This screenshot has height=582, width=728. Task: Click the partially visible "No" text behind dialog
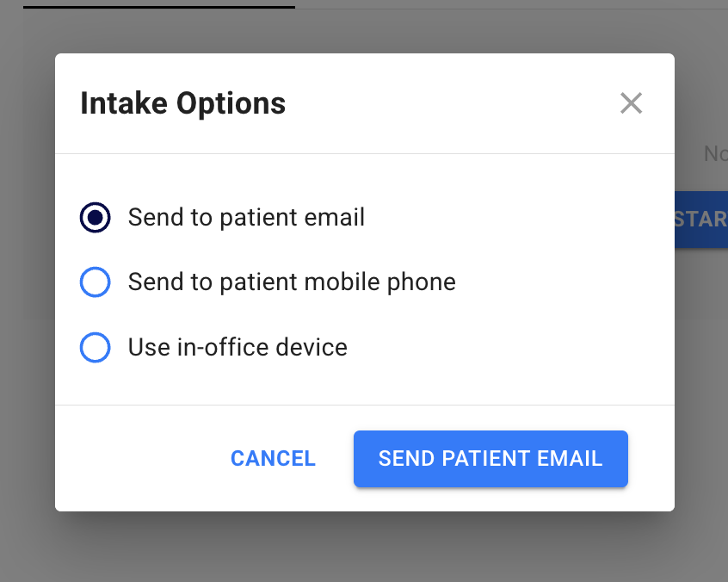pyautogui.click(x=715, y=154)
